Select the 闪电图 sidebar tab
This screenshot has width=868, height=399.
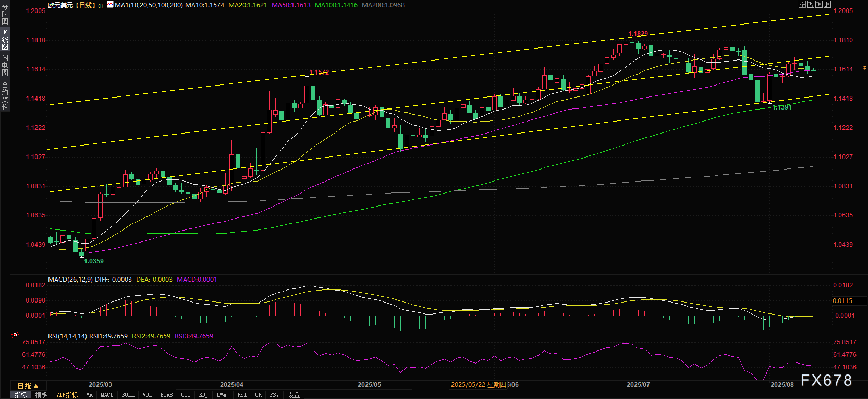5,65
